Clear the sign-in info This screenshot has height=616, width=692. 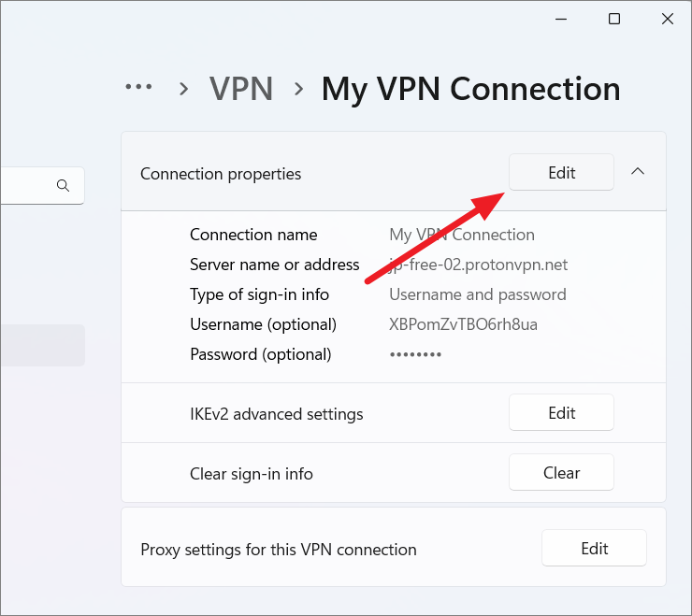pos(561,472)
